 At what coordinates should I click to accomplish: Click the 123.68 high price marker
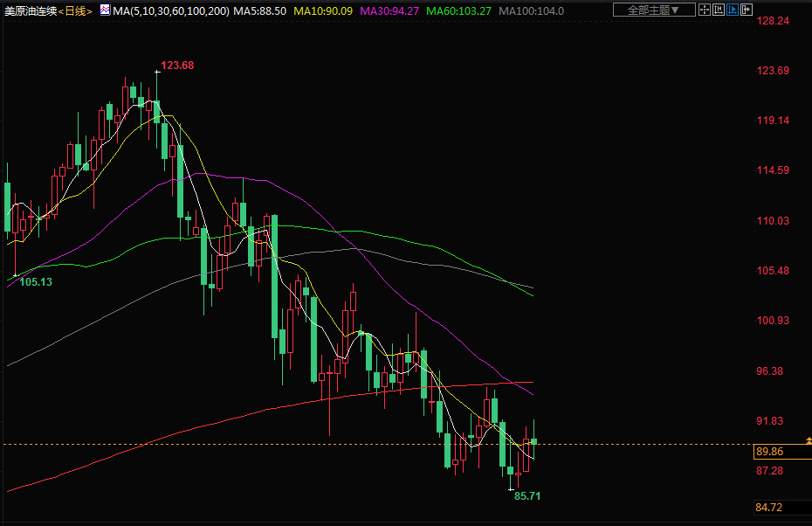point(177,66)
